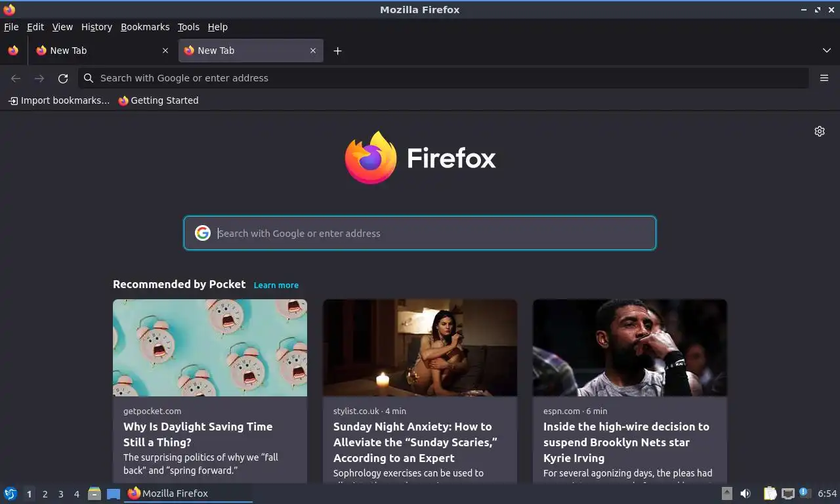
Task: Click getpocket.com source label
Action: [x=152, y=411]
